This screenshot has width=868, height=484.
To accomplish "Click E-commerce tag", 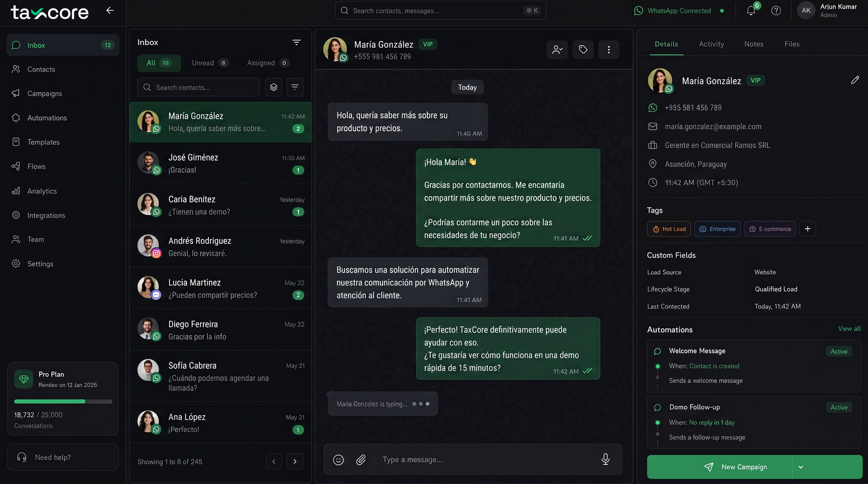I will pyautogui.click(x=770, y=229).
